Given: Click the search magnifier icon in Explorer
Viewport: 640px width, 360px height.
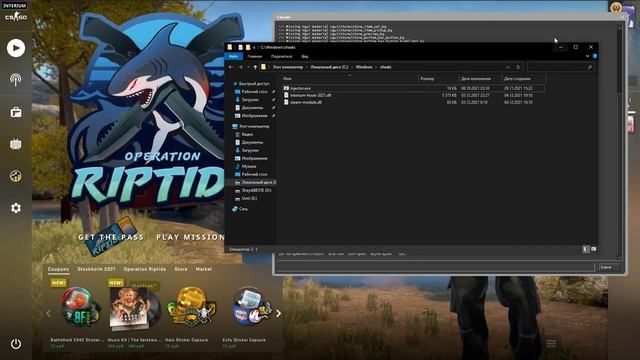Looking at the screenshot, I should click(x=589, y=67).
